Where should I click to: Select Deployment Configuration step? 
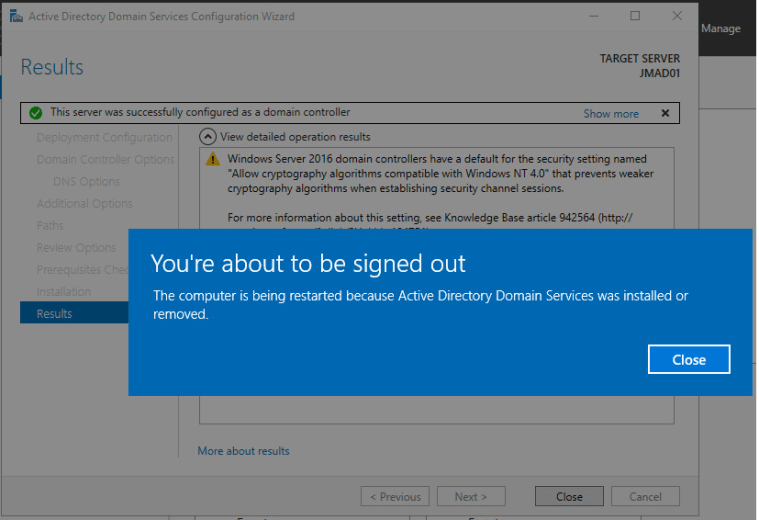[104, 137]
